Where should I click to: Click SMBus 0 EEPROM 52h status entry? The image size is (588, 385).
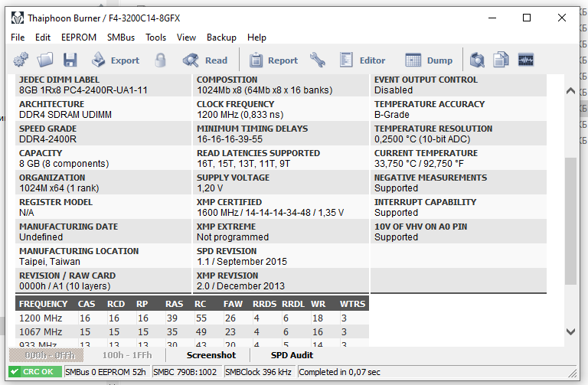pyautogui.click(x=106, y=372)
